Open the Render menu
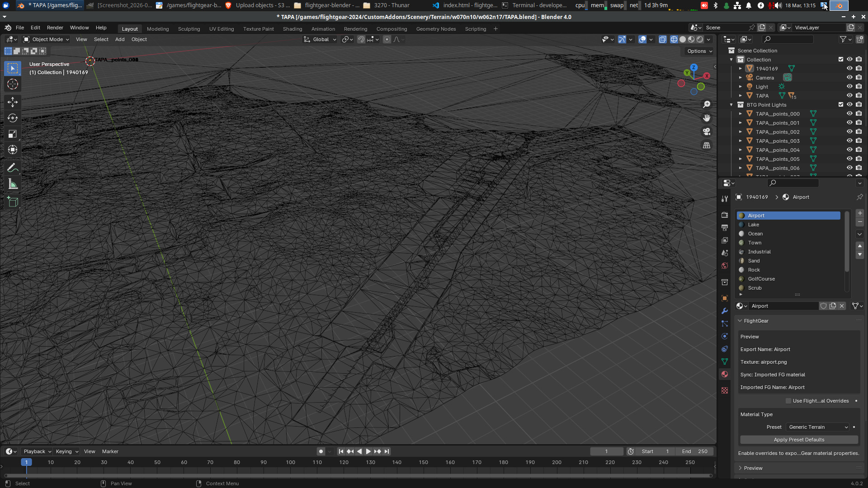This screenshot has height=488, width=868. 55,28
